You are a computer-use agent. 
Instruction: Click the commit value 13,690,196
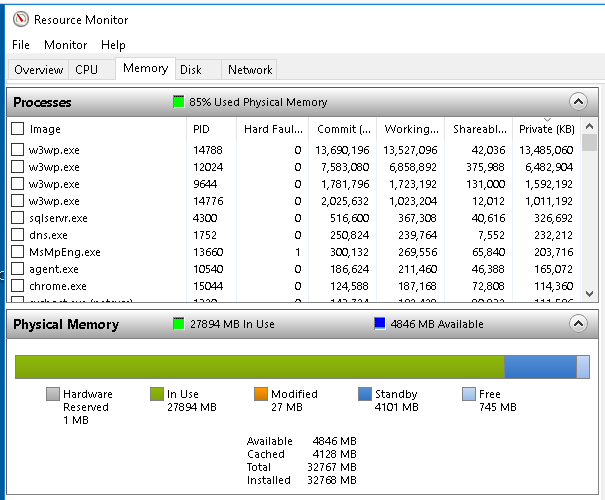(342, 150)
